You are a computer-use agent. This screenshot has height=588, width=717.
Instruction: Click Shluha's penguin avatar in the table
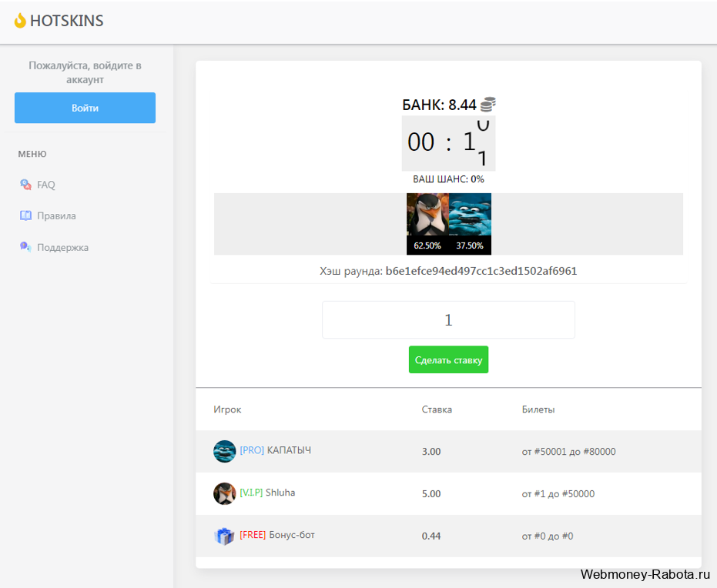(225, 493)
